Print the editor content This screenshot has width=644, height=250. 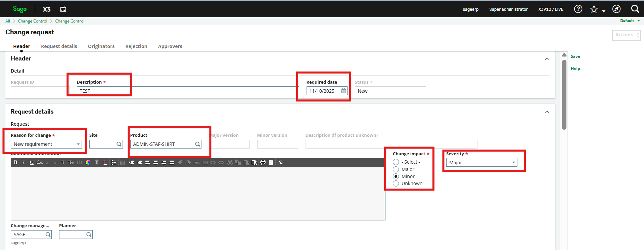coord(263,162)
